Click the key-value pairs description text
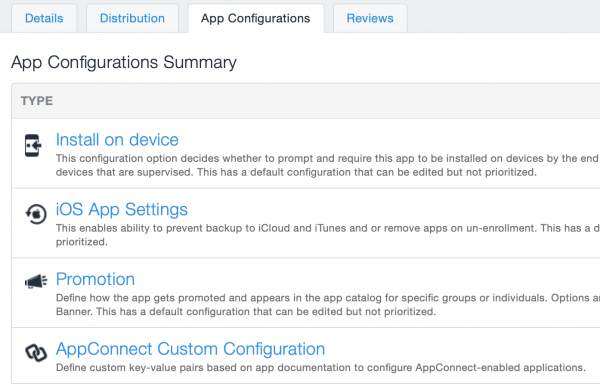This screenshot has height=384, width=600. 321,368
